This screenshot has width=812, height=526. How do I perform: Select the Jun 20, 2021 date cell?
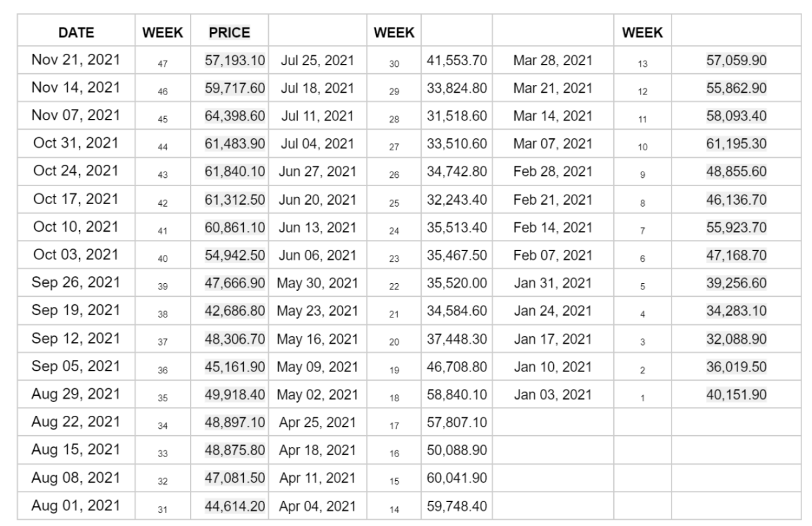[316, 200]
